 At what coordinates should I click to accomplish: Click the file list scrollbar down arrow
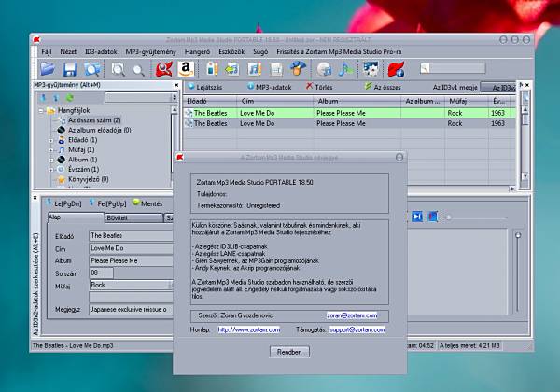525,175
